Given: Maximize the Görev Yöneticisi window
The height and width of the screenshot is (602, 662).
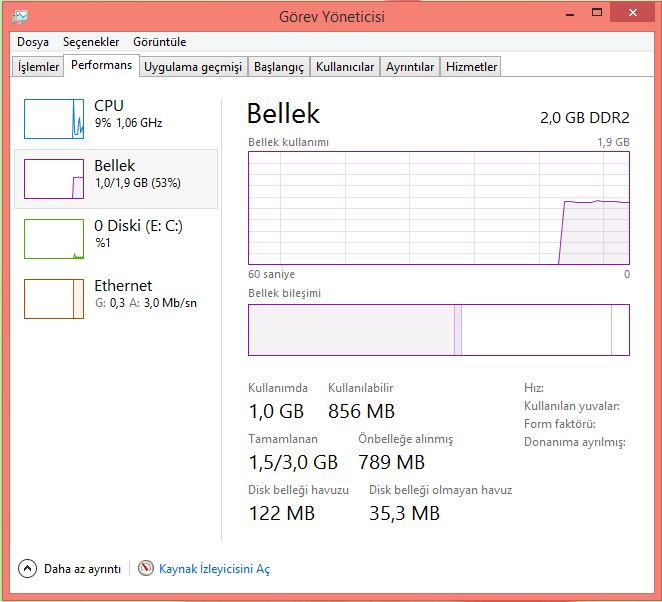Looking at the screenshot, I should coord(597,12).
